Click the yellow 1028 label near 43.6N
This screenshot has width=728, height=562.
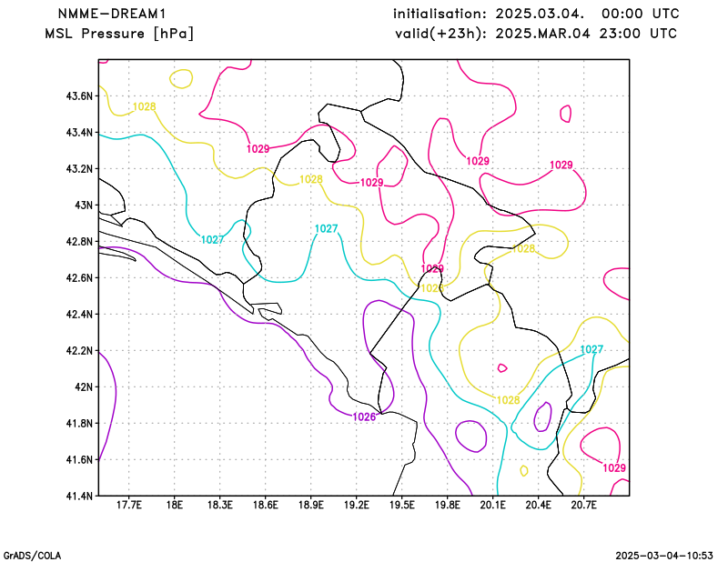(145, 106)
